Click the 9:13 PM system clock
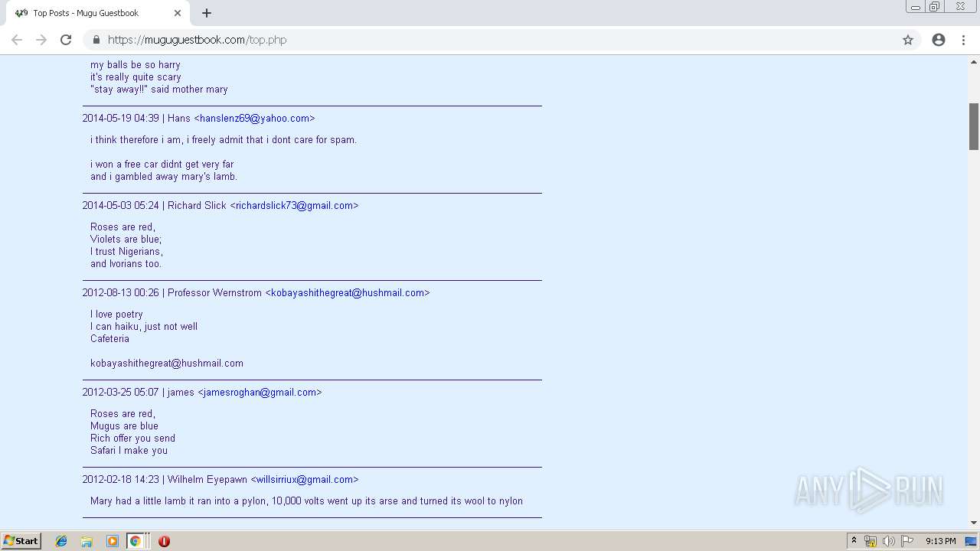Image resolution: width=980 pixels, height=551 pixels. pos(940,541)
